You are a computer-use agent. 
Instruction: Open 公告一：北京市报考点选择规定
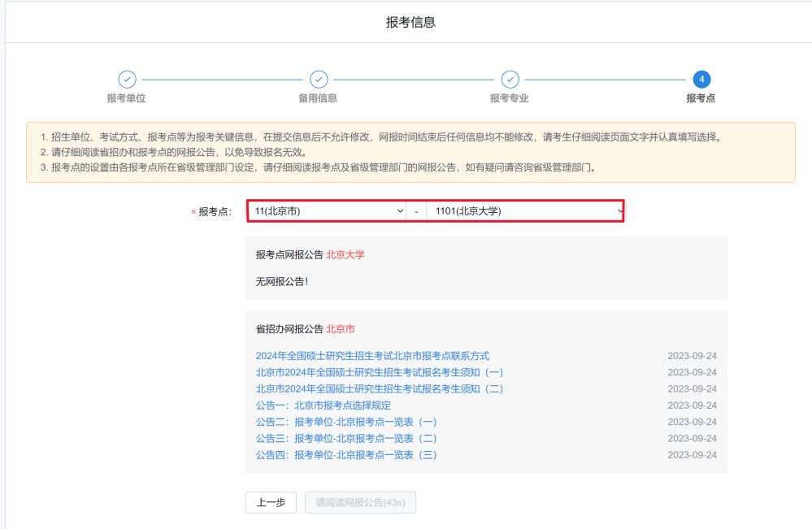click(323, 405)
